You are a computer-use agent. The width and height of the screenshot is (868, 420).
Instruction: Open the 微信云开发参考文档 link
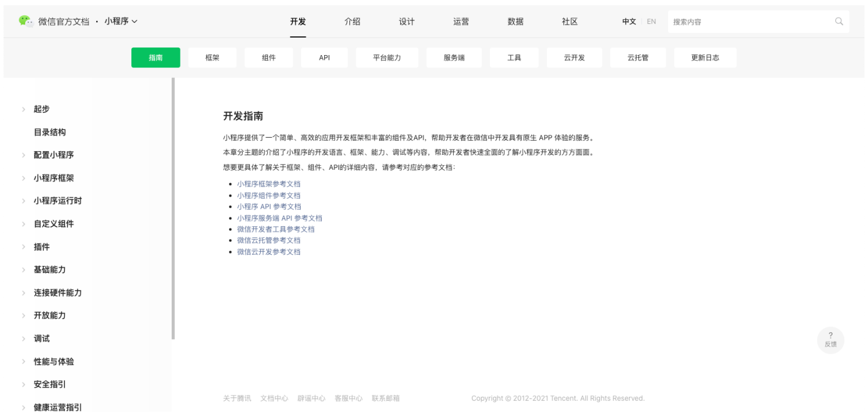[x=268, y=252]
